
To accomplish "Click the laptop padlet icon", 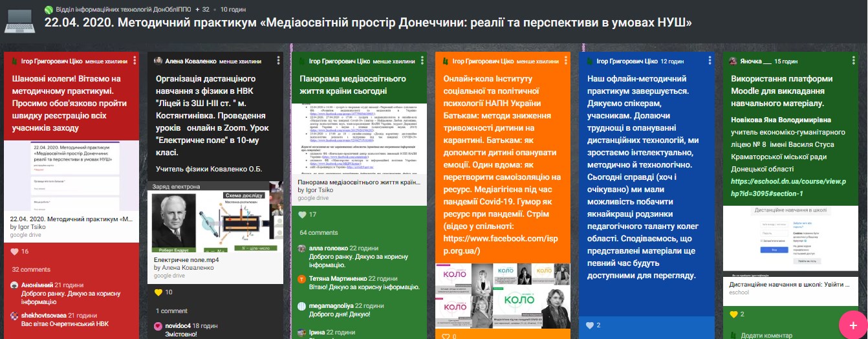I will pyautogui.click(x=20, y=20).
